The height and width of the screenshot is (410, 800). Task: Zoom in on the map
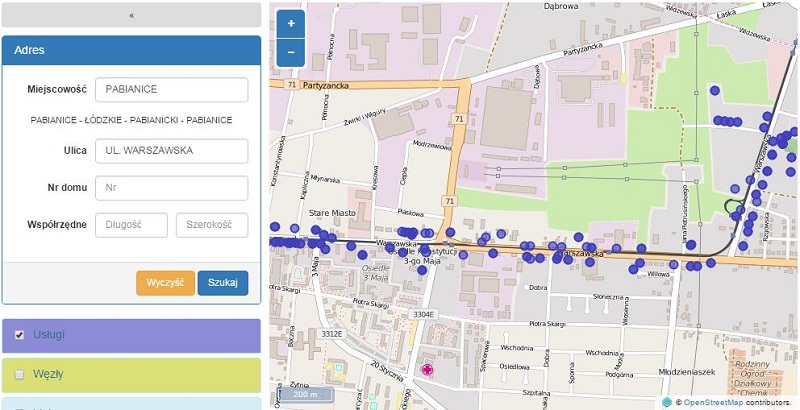click(291, 24)
